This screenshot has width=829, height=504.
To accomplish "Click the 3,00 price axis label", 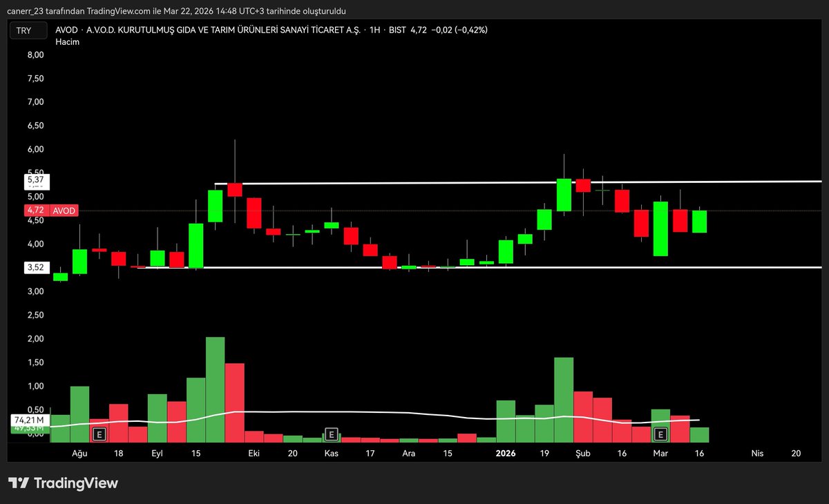I will tap(35, 291).
